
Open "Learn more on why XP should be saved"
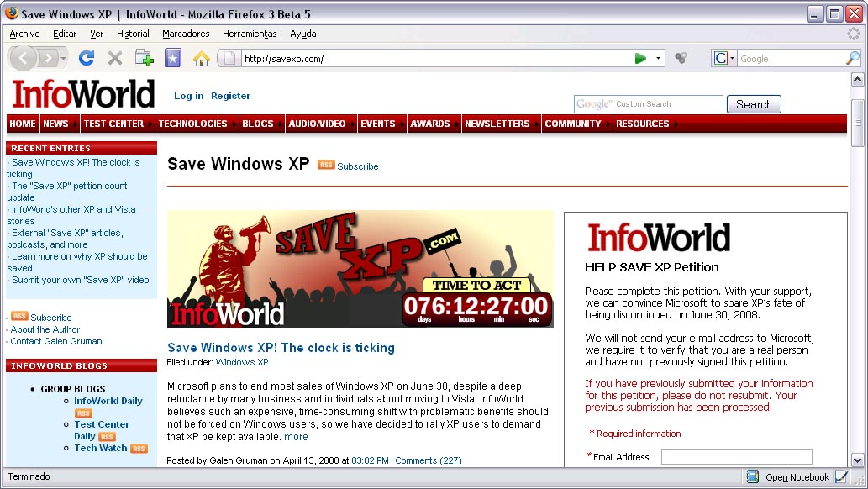(77, 262)
